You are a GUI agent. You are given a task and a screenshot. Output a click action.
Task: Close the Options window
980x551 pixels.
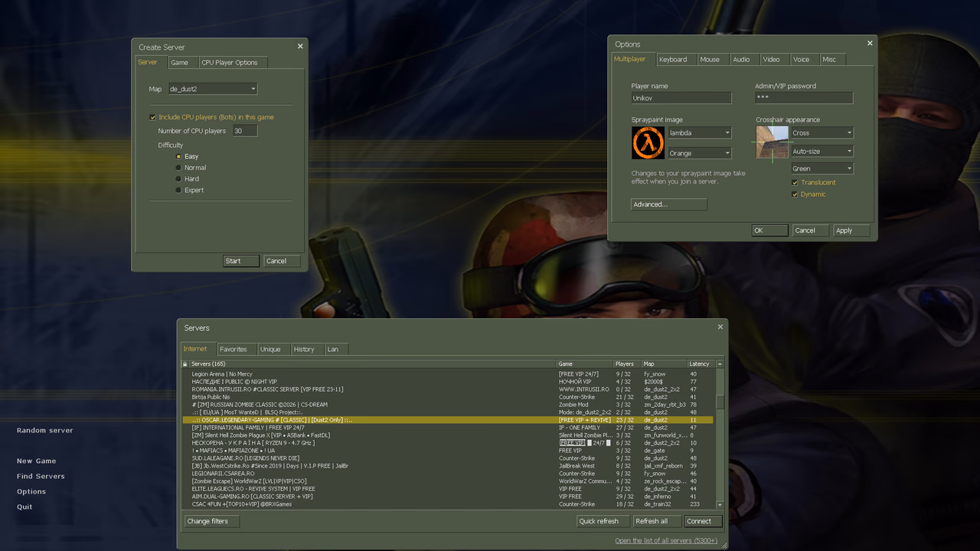coord(870,44)
